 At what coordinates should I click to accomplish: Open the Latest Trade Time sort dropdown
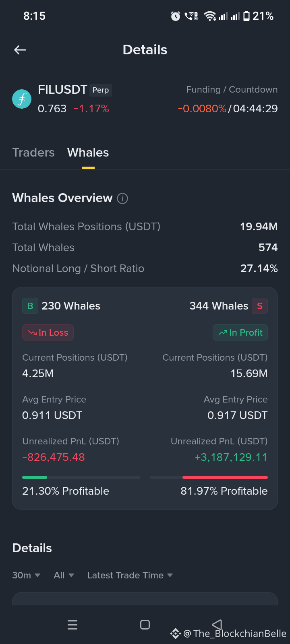130,575
